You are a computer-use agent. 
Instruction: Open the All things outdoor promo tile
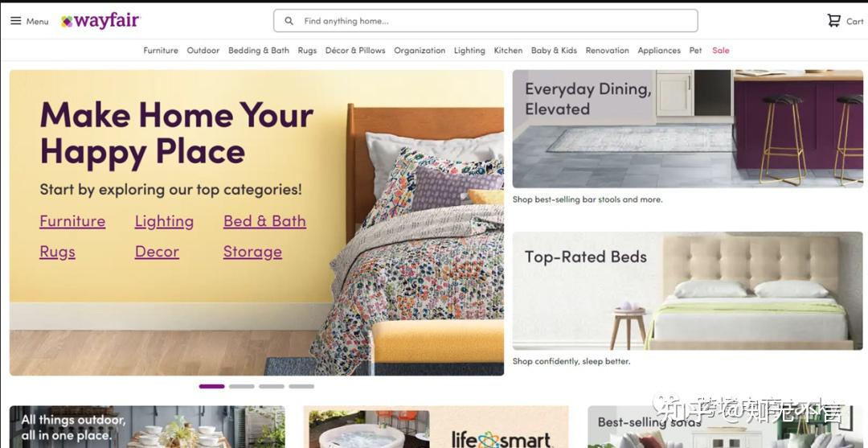click(147, 427)
